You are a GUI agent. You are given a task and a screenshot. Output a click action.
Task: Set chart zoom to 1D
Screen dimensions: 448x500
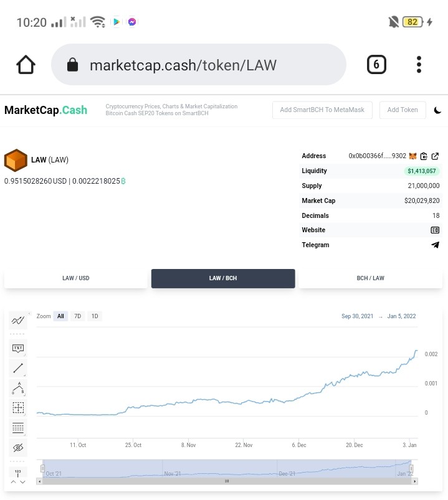coord(95,316)
